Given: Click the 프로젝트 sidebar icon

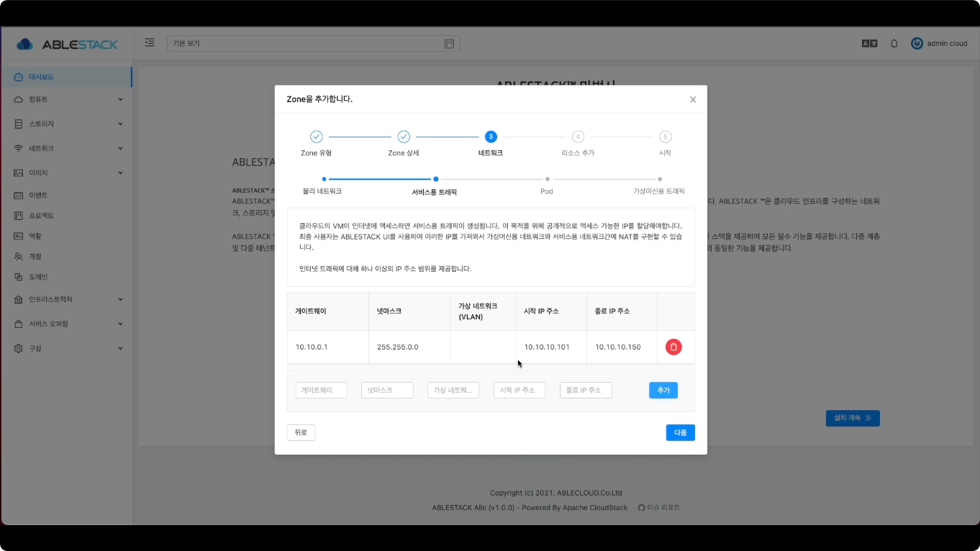Looking at the screenshot, I should click(x=19, y=215).
